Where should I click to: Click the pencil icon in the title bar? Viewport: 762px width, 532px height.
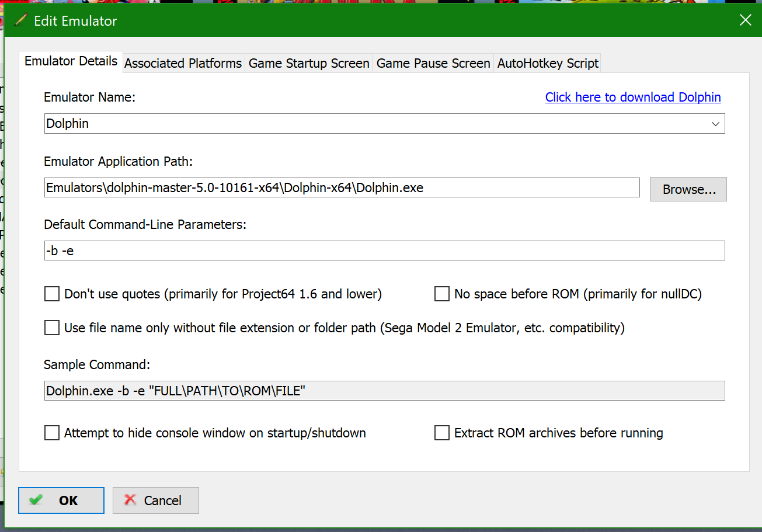(21, 20)
